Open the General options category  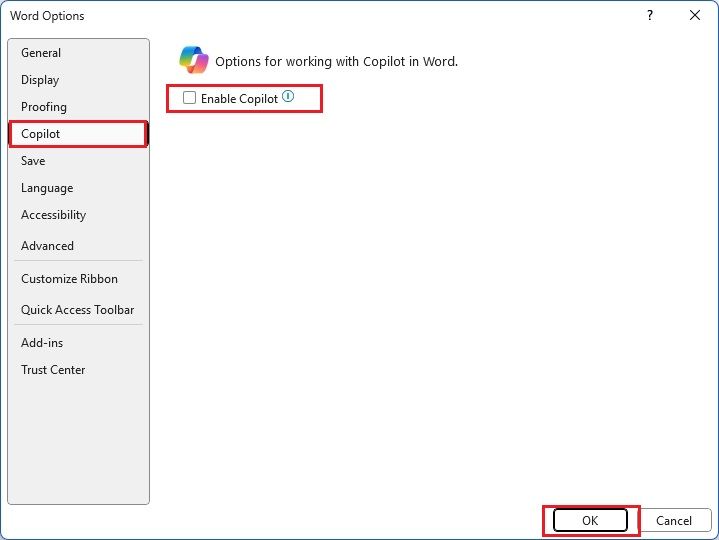(41, 53)
